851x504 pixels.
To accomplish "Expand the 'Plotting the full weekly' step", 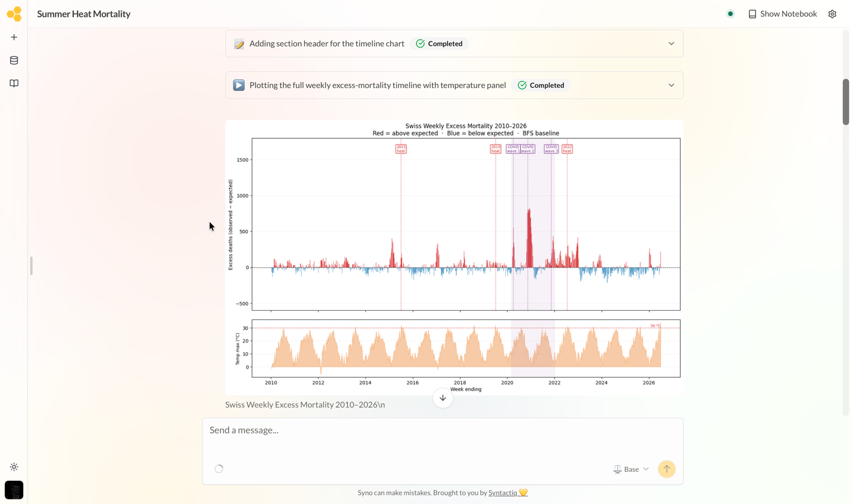I will [x=672, y=85].
